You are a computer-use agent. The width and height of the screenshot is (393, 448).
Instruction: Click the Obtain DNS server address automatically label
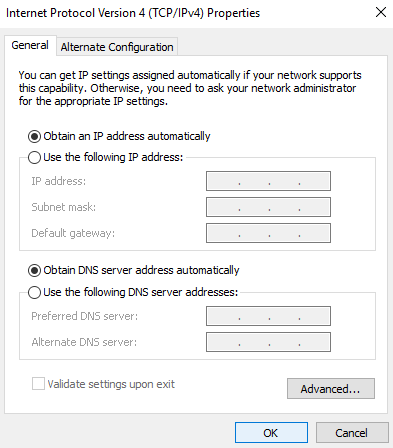point(141,270)
